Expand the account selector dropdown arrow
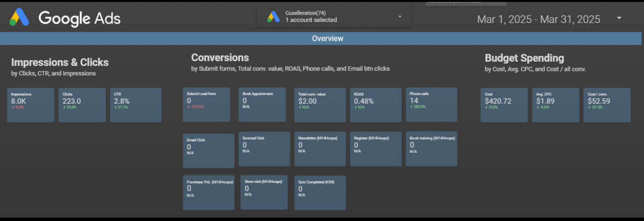The image size is (644, 221). 400,17
